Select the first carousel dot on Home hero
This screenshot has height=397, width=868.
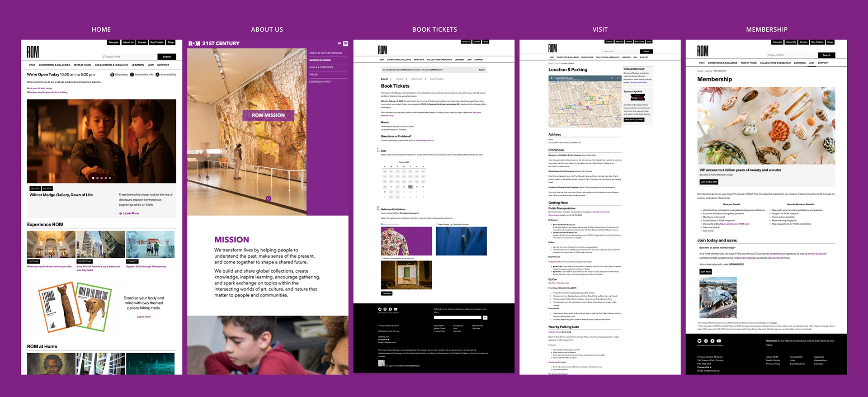click(93, 178)
